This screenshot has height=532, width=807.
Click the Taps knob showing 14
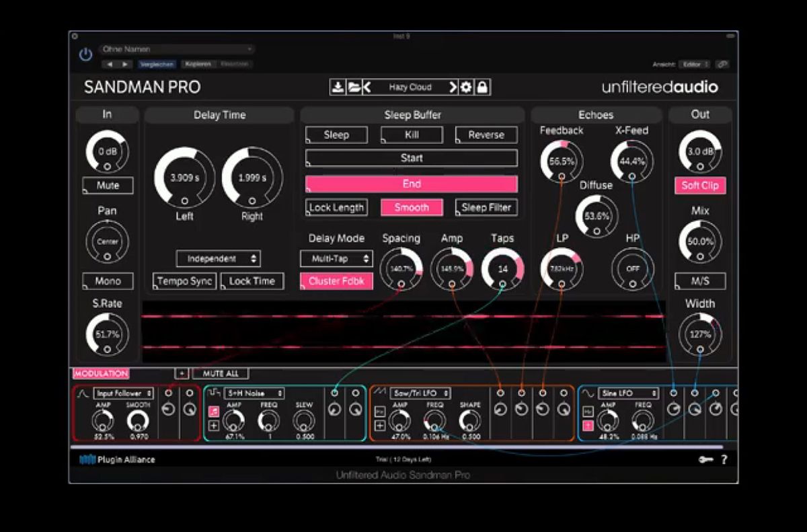pyautogui.click(x=502, y=269)
